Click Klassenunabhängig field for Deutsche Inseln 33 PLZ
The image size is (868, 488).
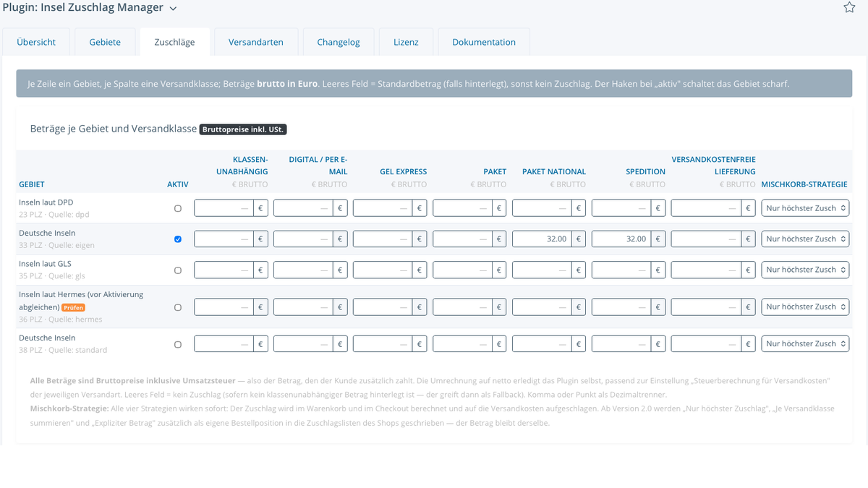coord(224,239)
